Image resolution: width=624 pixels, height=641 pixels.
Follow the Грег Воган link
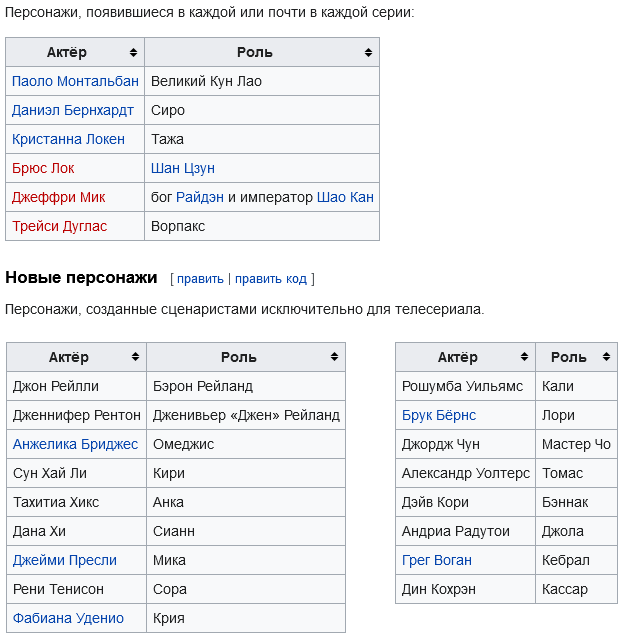[437, 560]
